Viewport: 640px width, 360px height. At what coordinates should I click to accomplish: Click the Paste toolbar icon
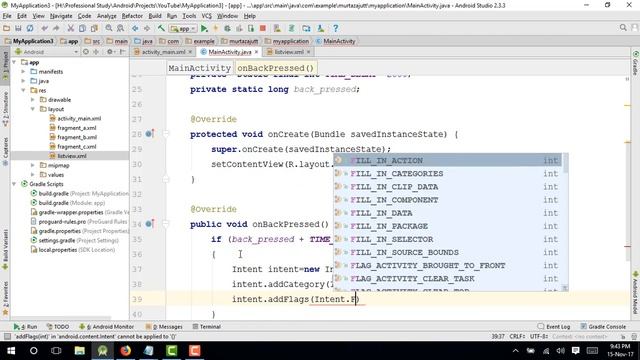click(x=94, y=29)
